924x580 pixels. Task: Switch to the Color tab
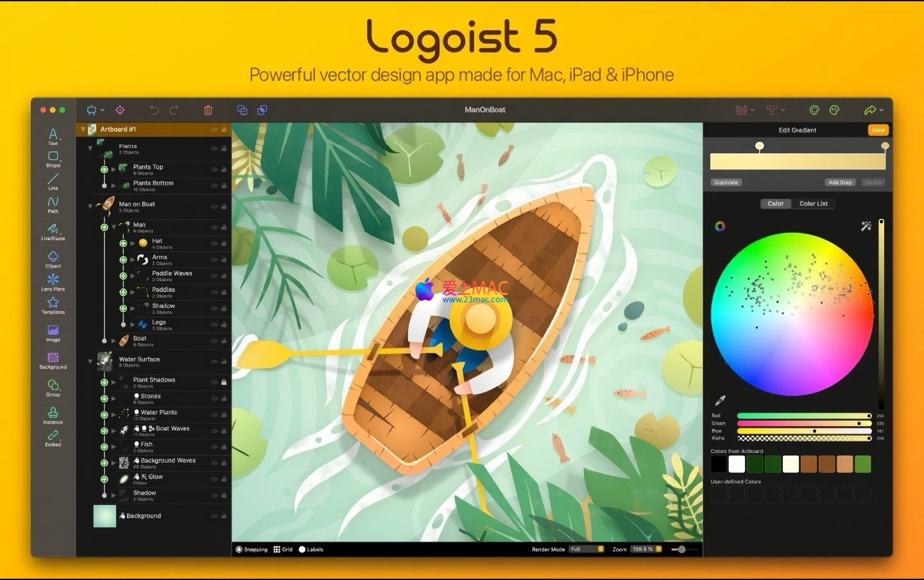click(x=775, y=203)
